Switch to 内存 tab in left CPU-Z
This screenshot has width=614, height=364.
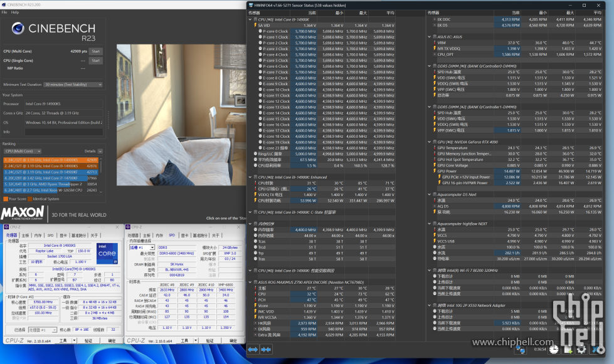tap(38, 236)
